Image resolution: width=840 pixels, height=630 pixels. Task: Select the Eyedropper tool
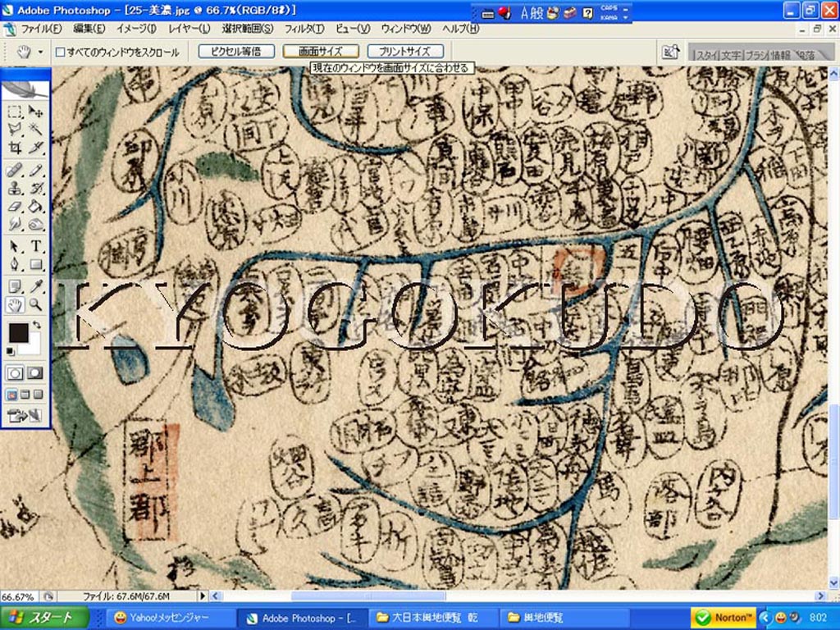click(x=35, y=287)
